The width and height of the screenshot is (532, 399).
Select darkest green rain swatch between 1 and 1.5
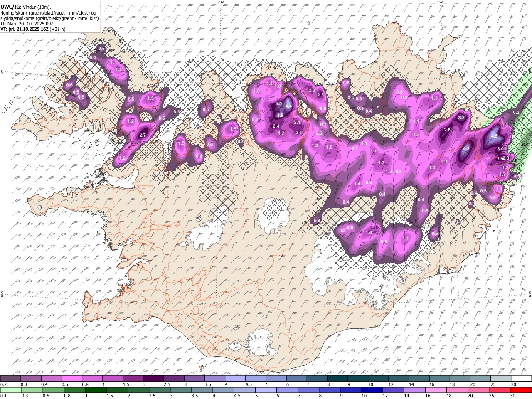[x=96, y=390]
